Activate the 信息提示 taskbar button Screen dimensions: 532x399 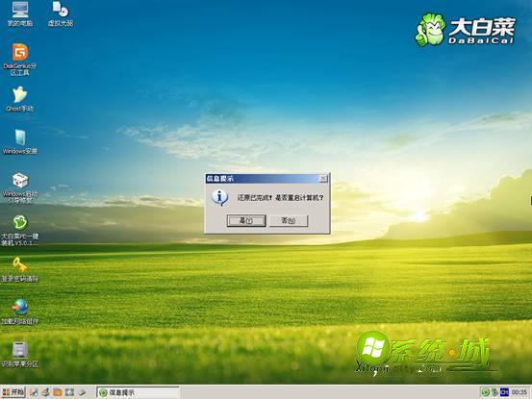click(138, 392)
